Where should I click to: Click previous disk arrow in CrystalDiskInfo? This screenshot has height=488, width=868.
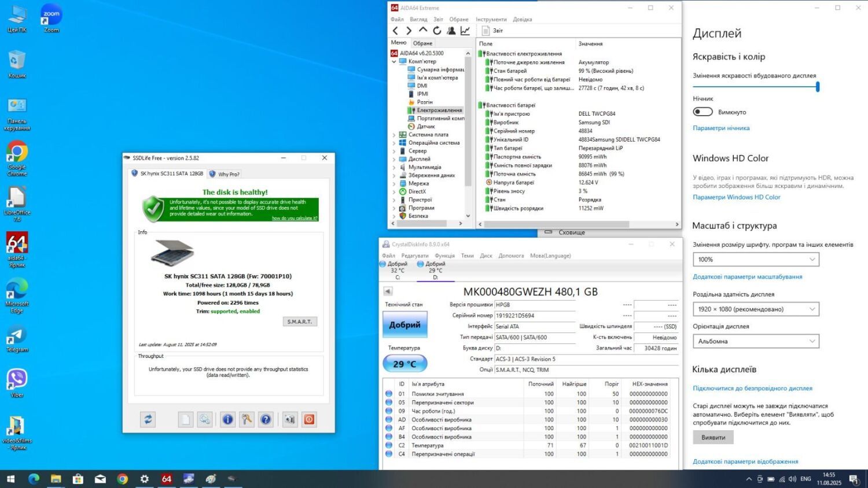[x=388, y=291]
